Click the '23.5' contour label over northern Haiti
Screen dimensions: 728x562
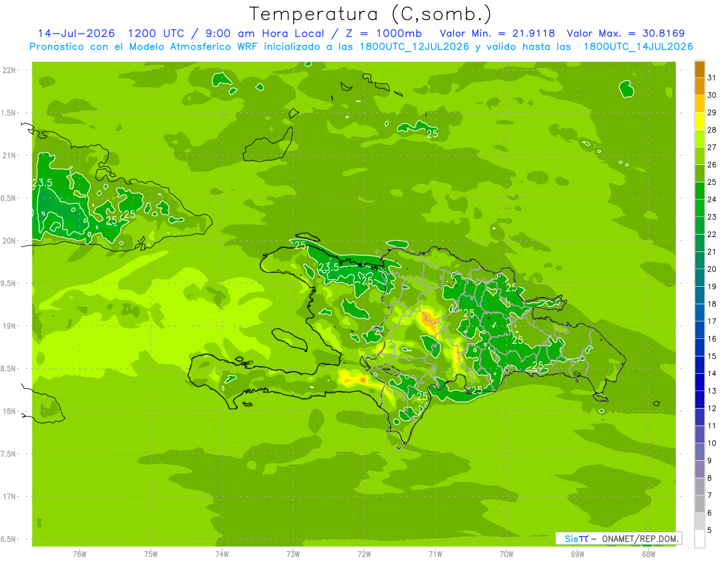point(329,267)
